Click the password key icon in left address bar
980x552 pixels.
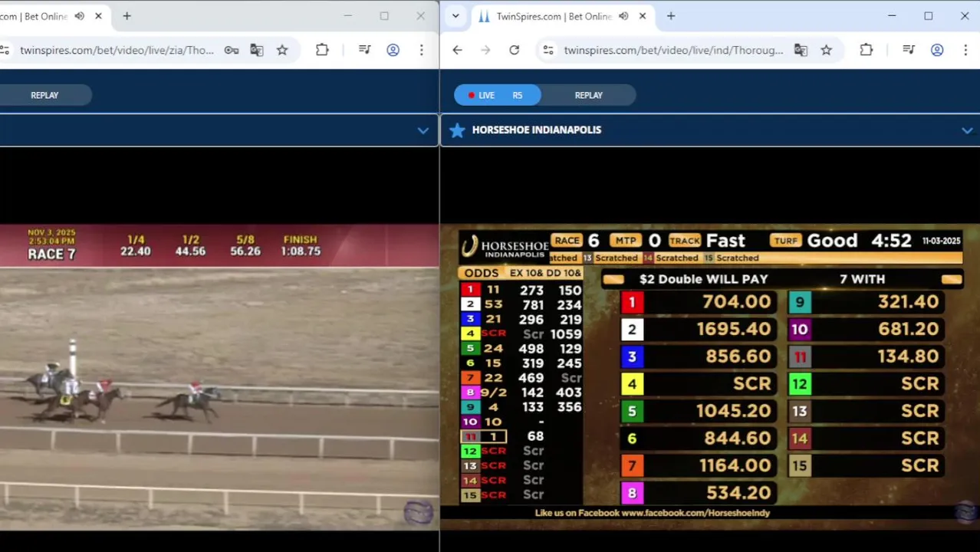click(x=231, y=50)
